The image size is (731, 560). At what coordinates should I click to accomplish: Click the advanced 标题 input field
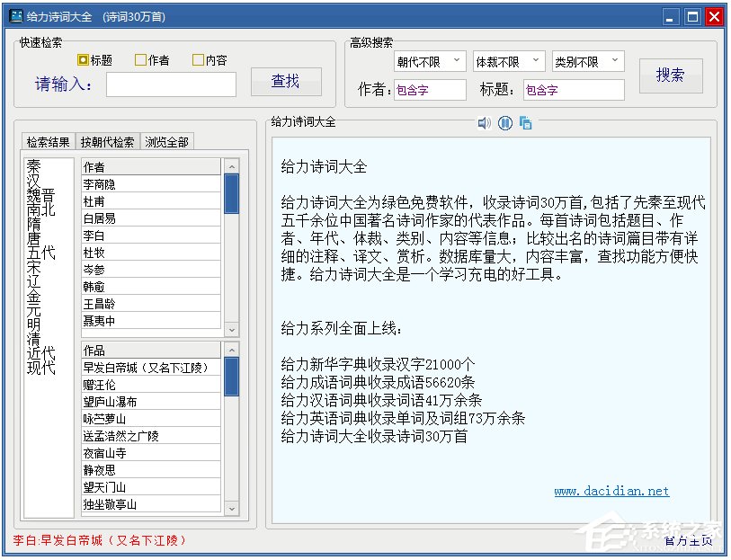click(x=574, y=90)
